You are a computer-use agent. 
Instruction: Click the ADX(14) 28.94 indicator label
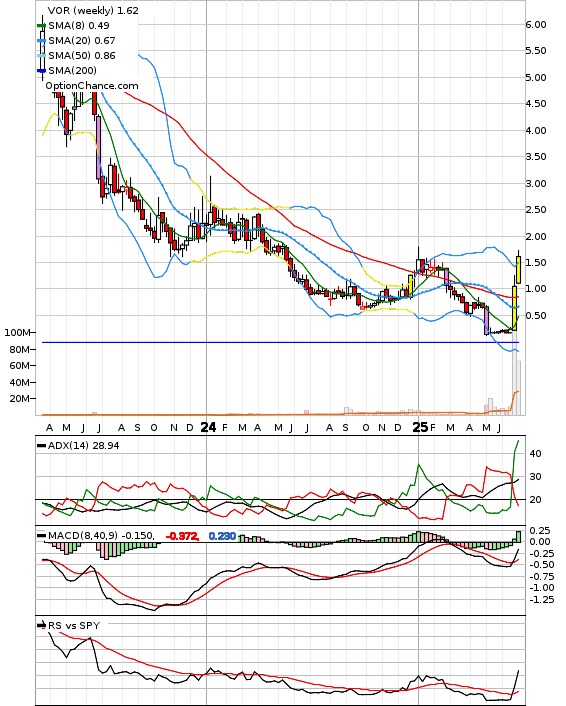[x=84, y=446]
